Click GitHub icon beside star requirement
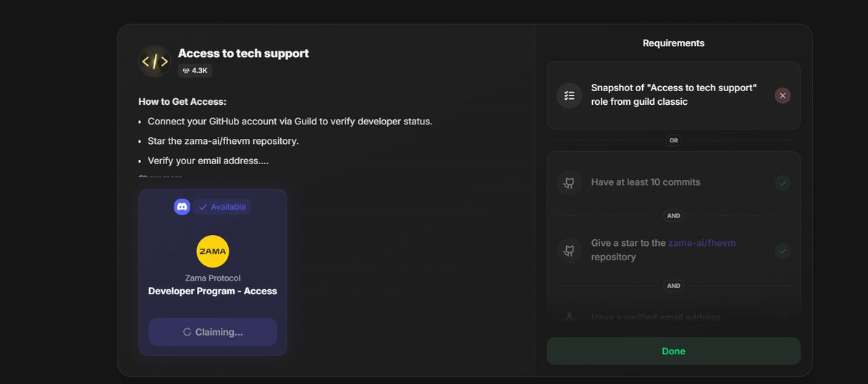868x384 pixels. (569, 250)
